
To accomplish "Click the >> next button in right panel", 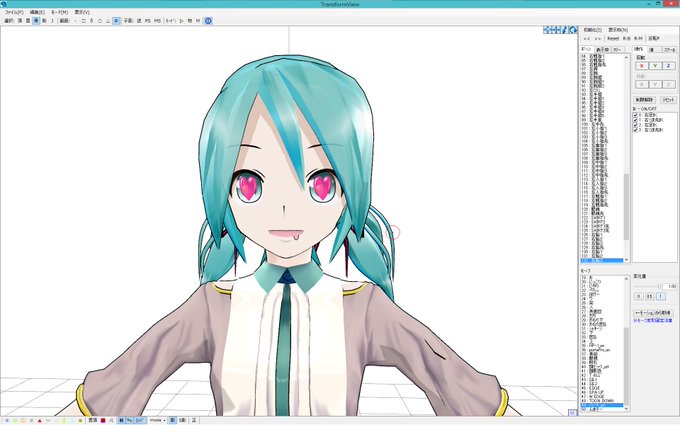I will point(598,39).
